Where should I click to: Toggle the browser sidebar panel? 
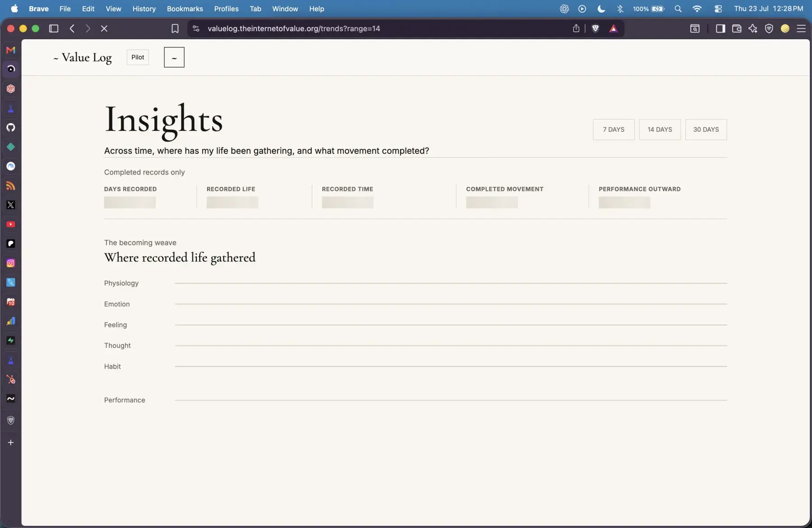(720, 28)
